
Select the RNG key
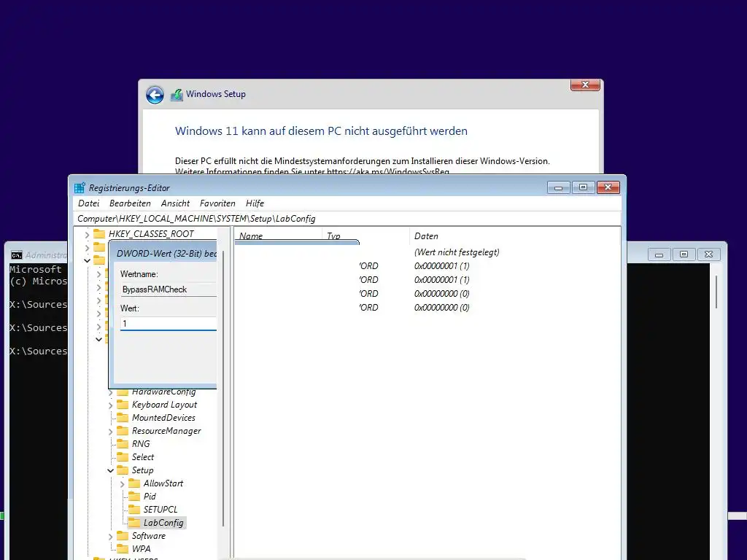pyautogui.click(x=141, y=444)
